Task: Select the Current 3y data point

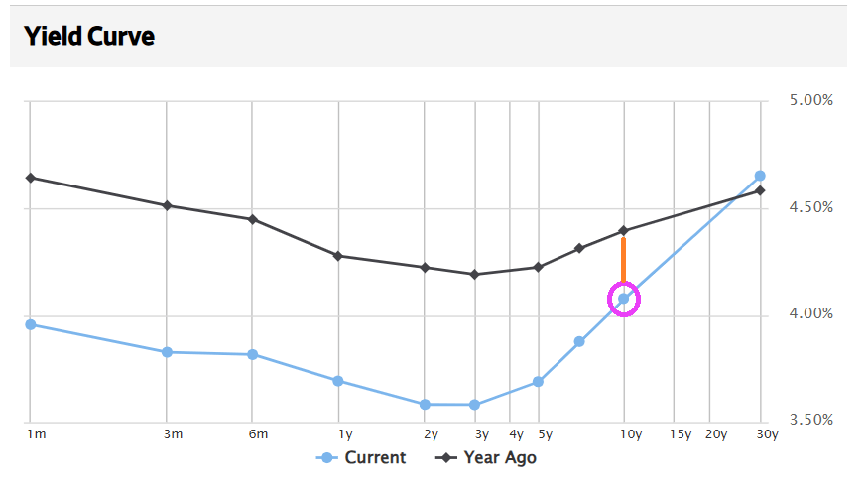Action: (x=475, y=405)
